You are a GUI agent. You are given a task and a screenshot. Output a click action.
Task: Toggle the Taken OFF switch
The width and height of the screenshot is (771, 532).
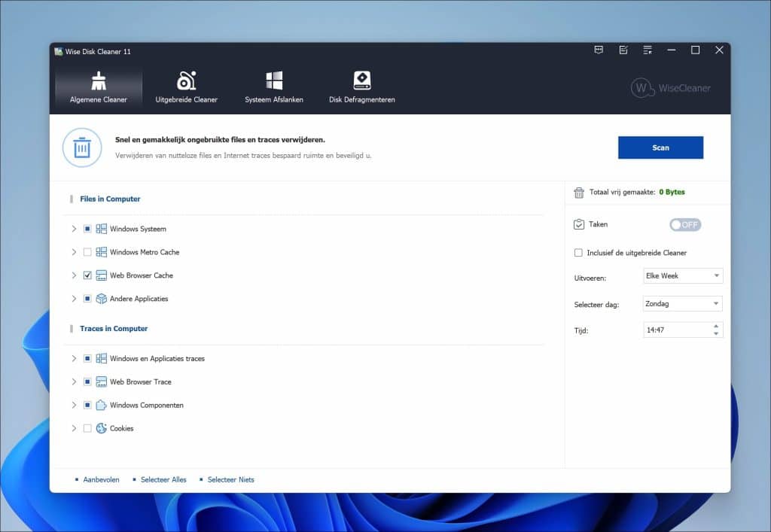coord(684,224)
